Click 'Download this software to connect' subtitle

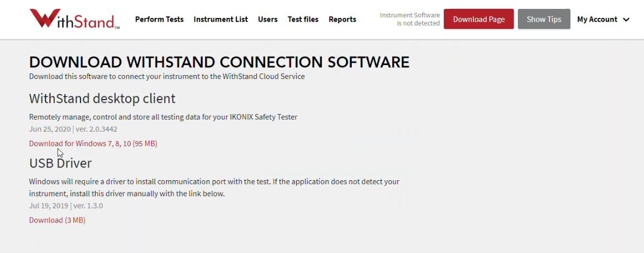click(167, 76)
